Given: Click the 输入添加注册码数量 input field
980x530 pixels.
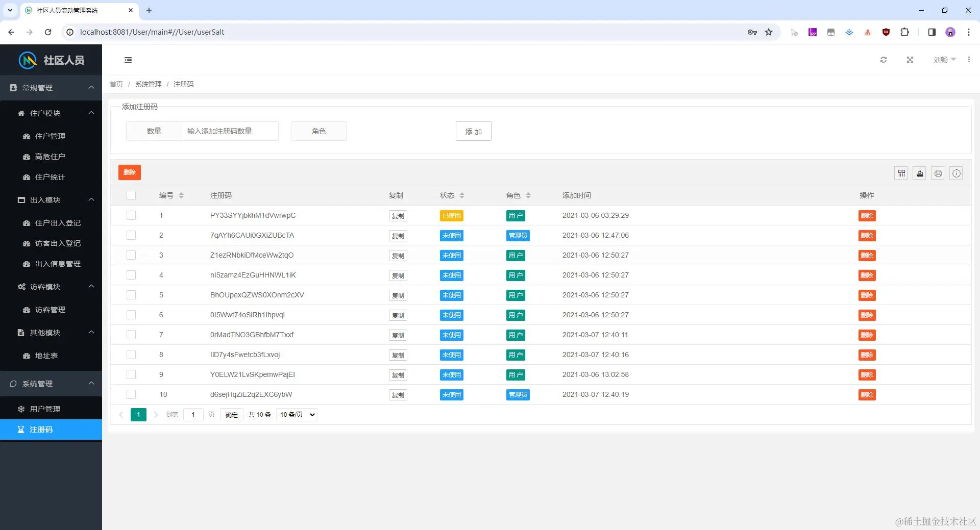Looking at the screenshot, I should pyautogui.click(x=230, y=131).
